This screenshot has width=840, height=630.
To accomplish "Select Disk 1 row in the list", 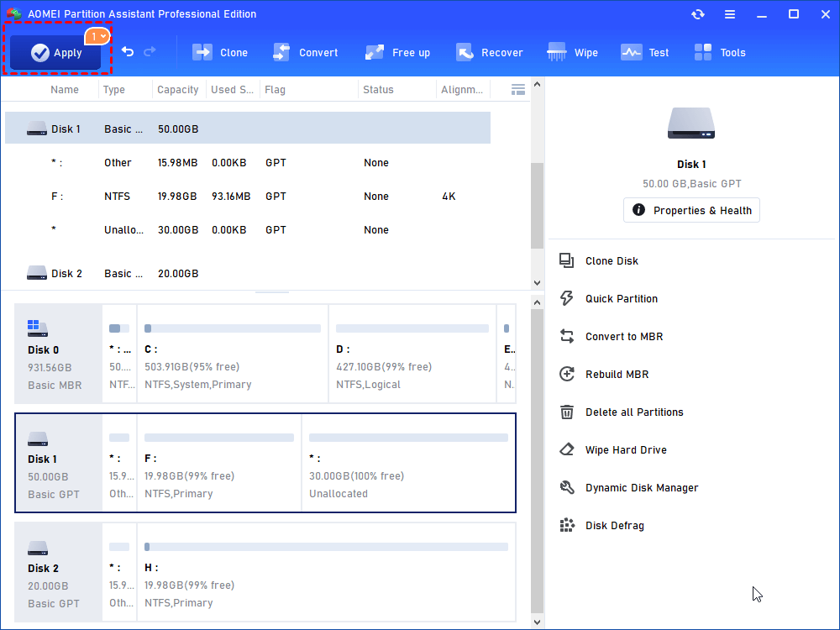I will click(x=248, y=128).
